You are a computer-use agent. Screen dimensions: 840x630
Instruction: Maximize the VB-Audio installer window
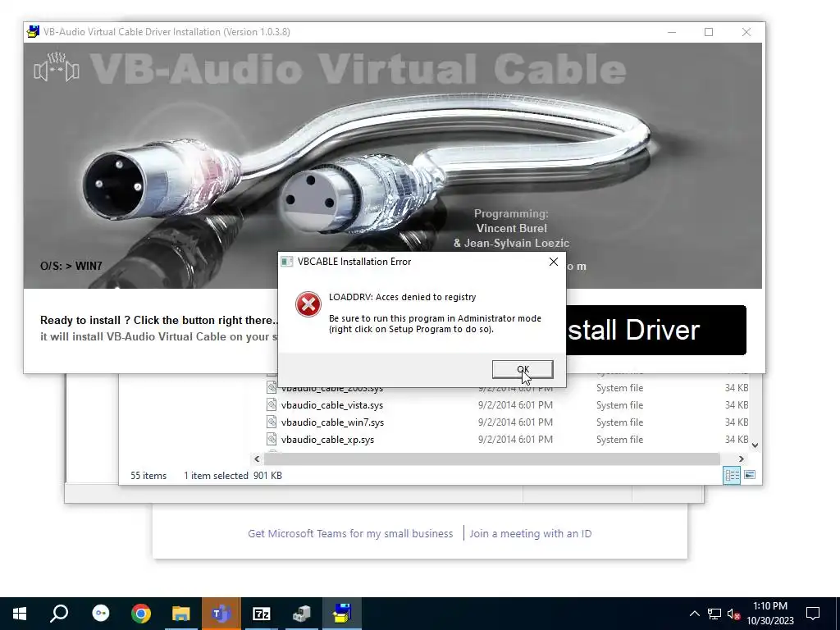(x=709, y=32)
